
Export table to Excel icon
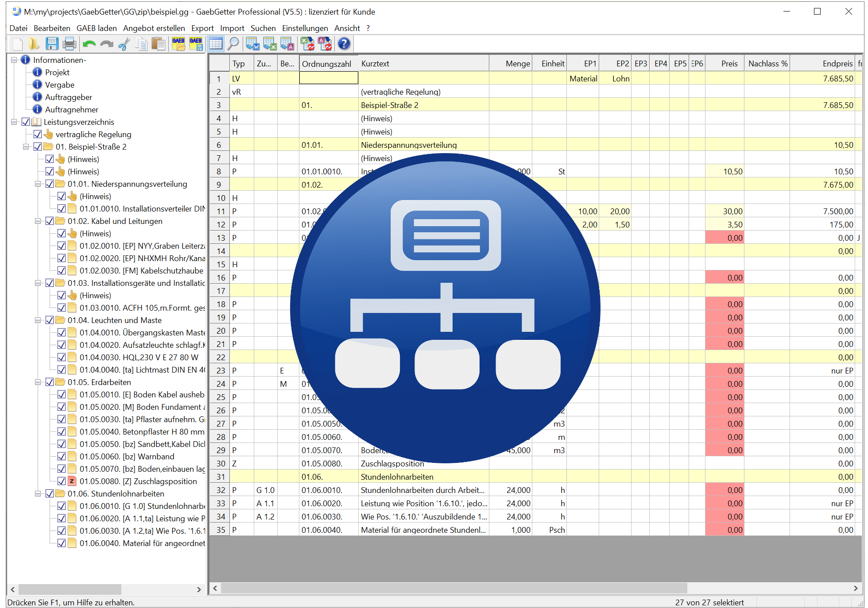pos(270,44)
